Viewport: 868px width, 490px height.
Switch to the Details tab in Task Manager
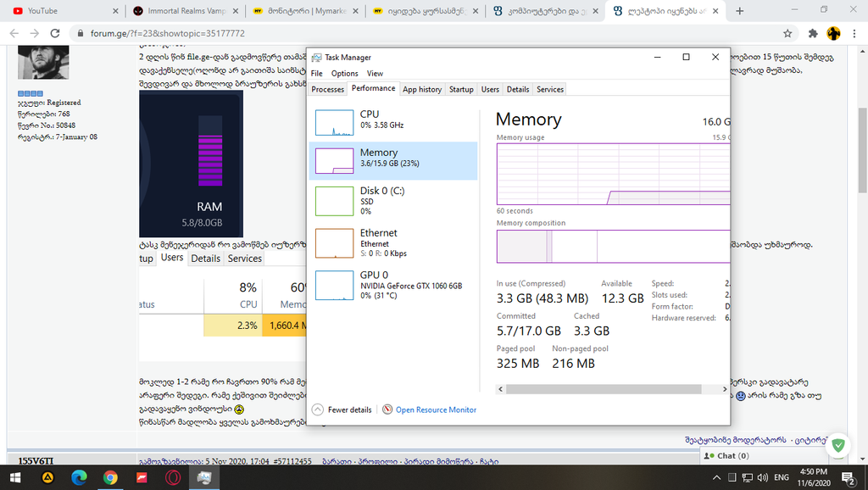[x=518, y=89]
